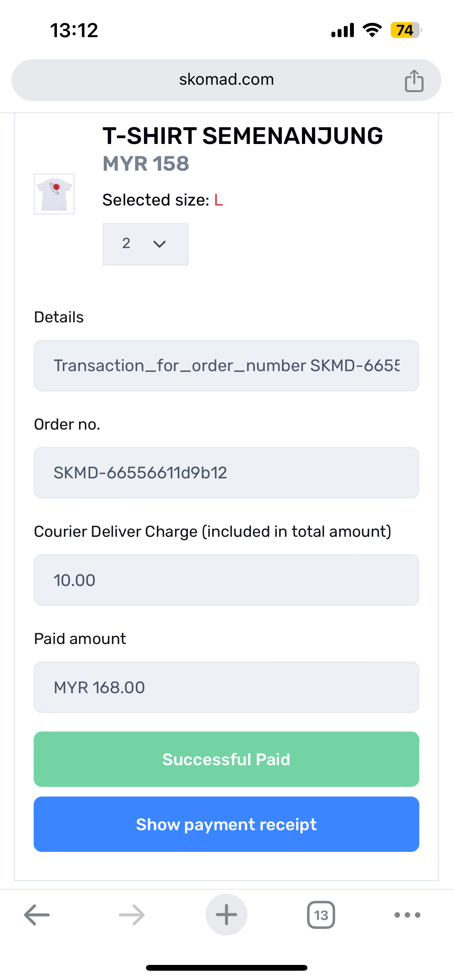Click Show payment receipt button
453x980 pixels.
coord(226,824)
